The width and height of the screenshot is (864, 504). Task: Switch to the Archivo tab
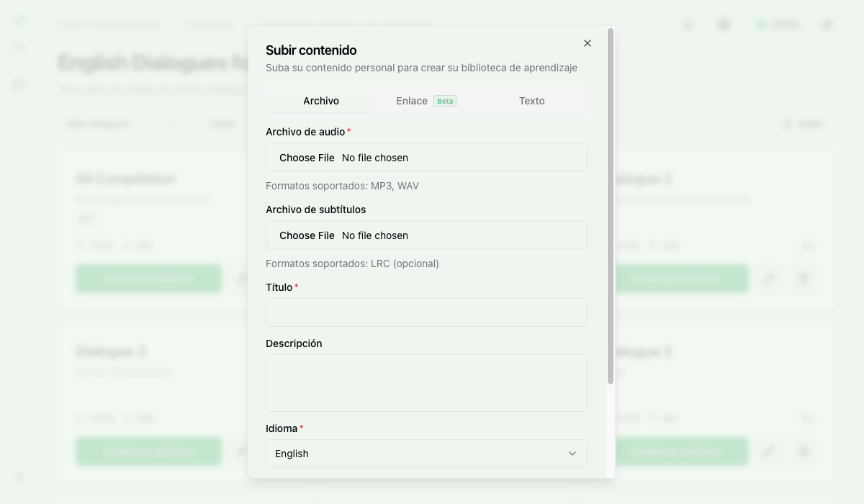pos(321,101)
